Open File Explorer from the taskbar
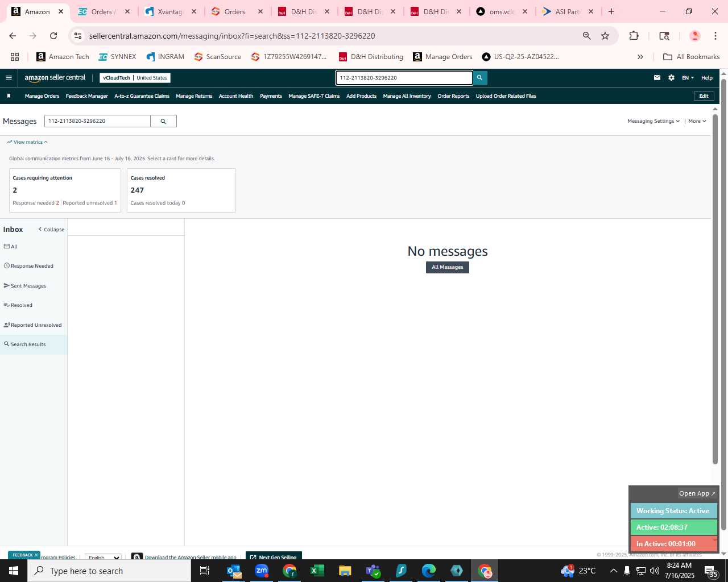Image resolution: width=728 pixels, height=582 pixels. click(345, 571)
